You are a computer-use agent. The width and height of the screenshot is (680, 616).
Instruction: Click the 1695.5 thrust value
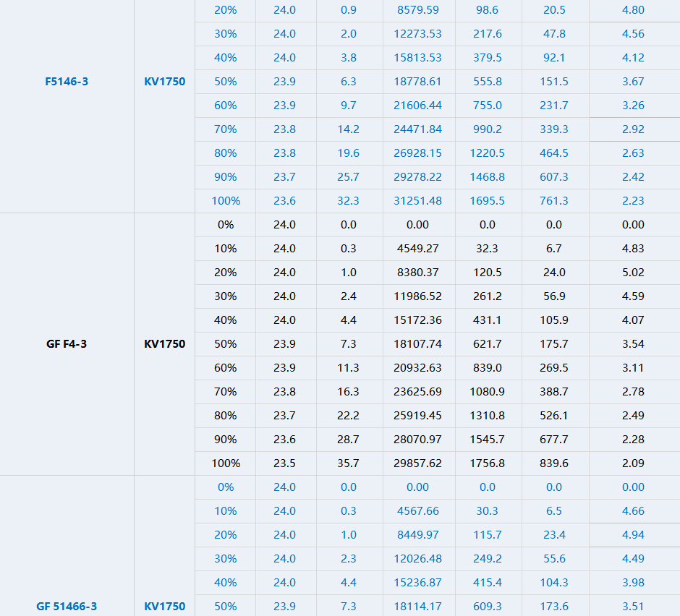click(x=487, y=201)
